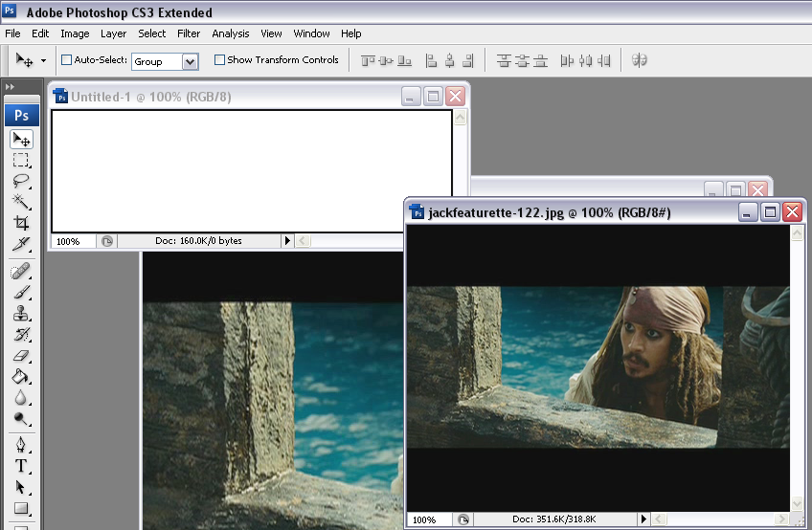The image size is (812, 530).
Task: Select the Rectangular Marquee tool
Action: 21,160
